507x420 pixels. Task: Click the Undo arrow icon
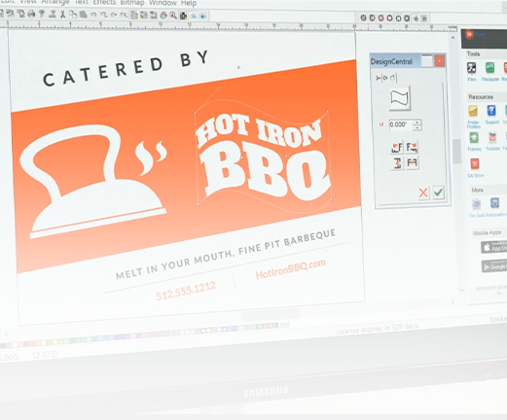click(x=93, y=15)
